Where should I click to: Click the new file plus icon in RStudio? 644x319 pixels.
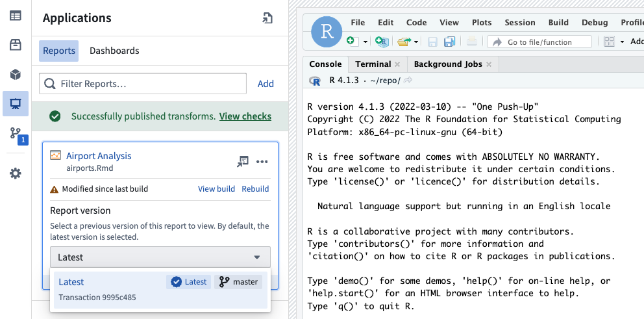point(353,41)
